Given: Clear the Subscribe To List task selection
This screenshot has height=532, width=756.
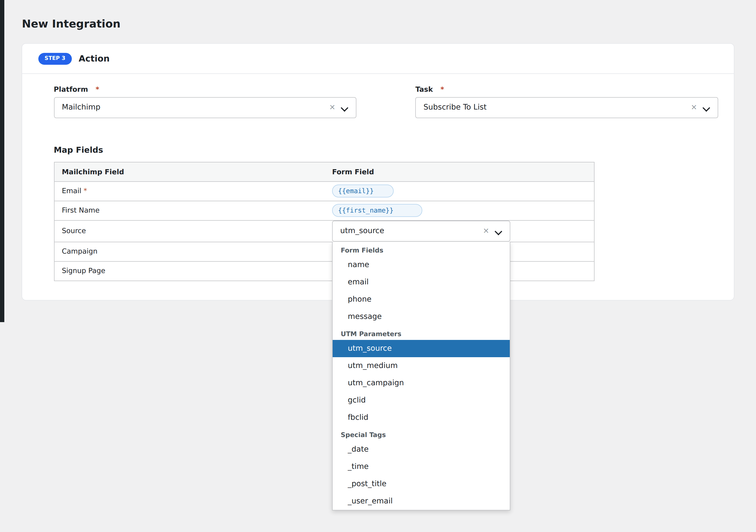Looking at the screenshot, I should click(694, 107).
